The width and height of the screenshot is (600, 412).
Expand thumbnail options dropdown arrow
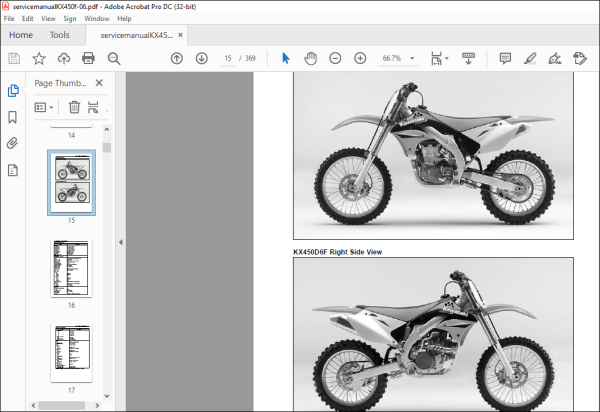[51, 107]
